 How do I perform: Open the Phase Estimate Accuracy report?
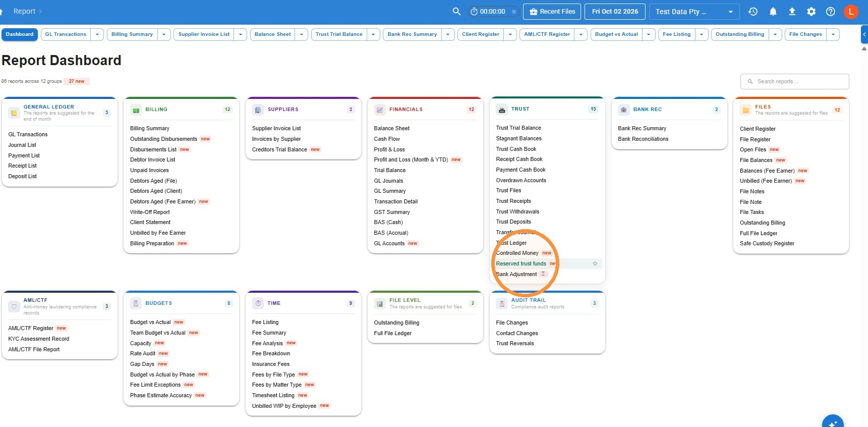161,395
